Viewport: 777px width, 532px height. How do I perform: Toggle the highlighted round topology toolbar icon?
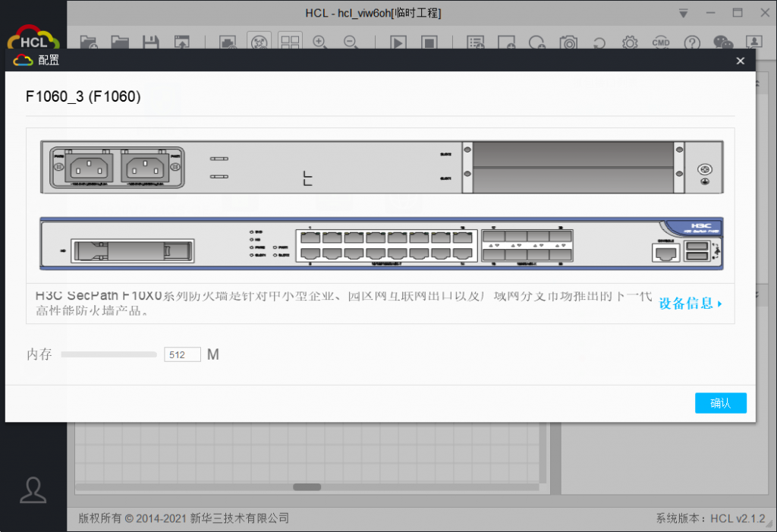pyautogui.click(x=260, y=42)
